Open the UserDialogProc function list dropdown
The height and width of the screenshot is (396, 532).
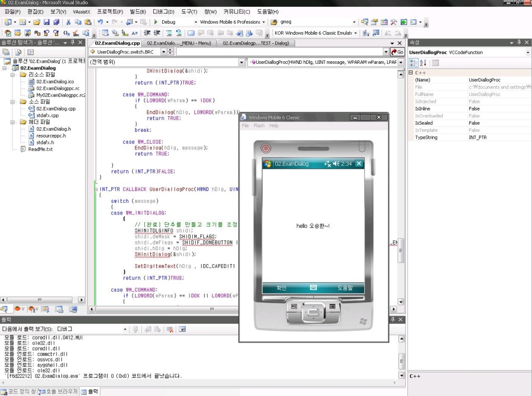coord(401,62)
